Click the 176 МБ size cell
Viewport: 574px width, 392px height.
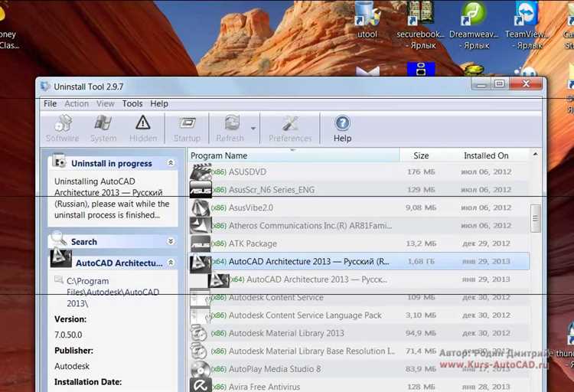tap(421, 171)
